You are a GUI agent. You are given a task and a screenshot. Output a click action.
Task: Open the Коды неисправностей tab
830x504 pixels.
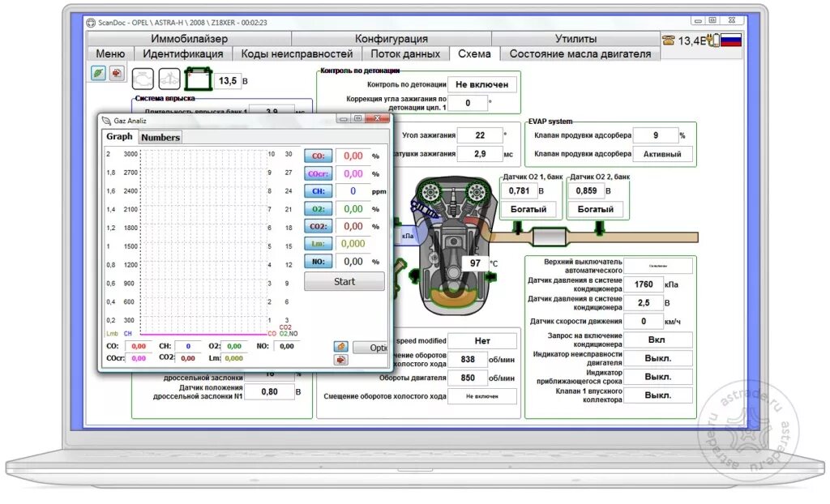click(297, 53)
